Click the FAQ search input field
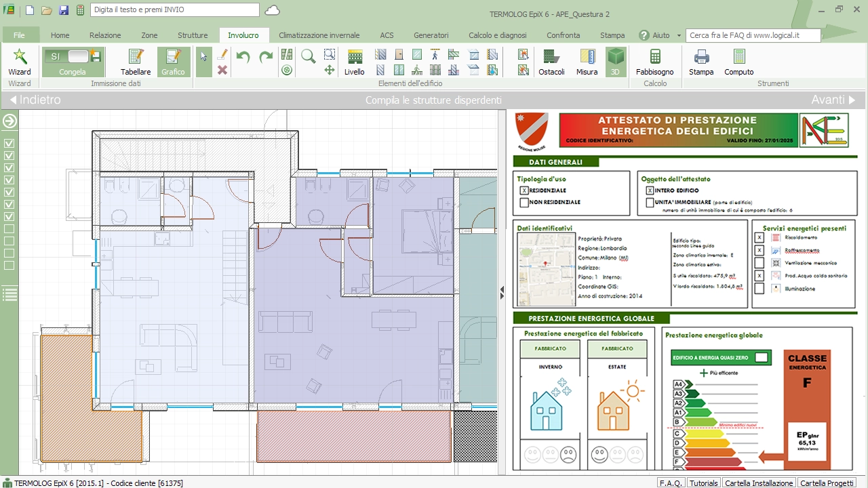 point(753,35)
